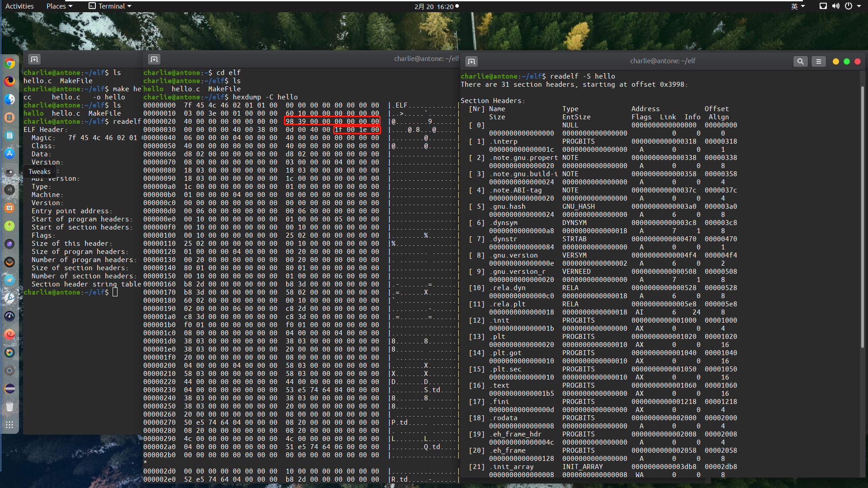Show all applications grid
Image resolution: width=868 pixels, height=488 pixels.
[9, 425]
